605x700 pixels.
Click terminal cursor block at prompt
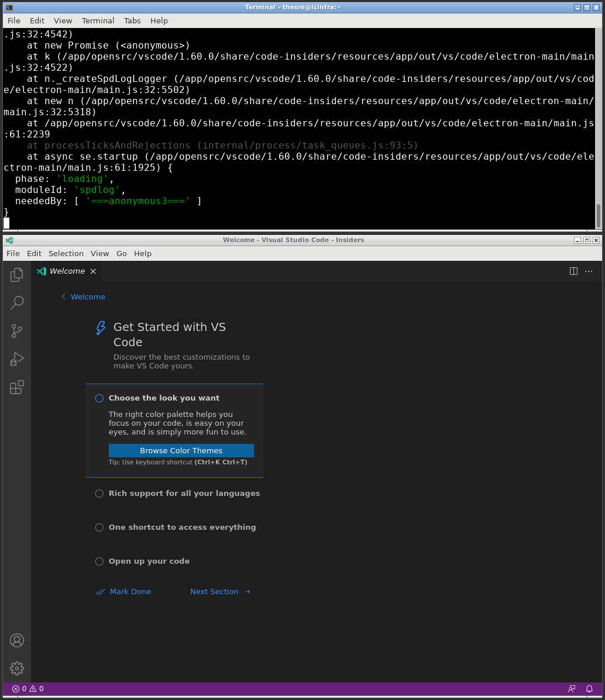click(6, 223)
